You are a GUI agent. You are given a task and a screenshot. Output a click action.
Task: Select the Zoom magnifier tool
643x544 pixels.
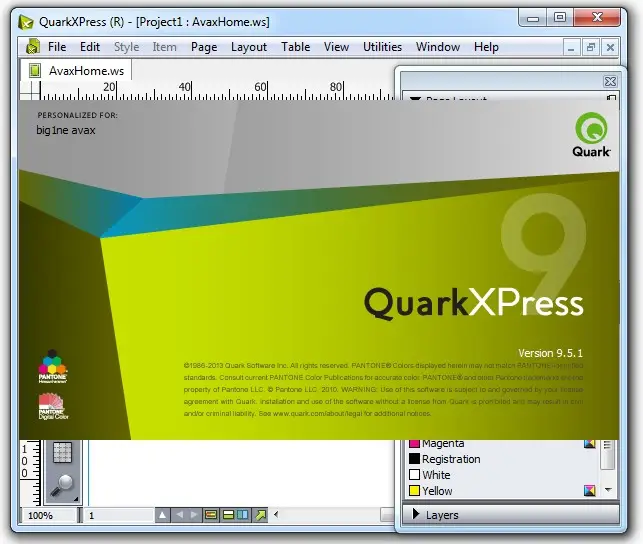coord(62,485)
